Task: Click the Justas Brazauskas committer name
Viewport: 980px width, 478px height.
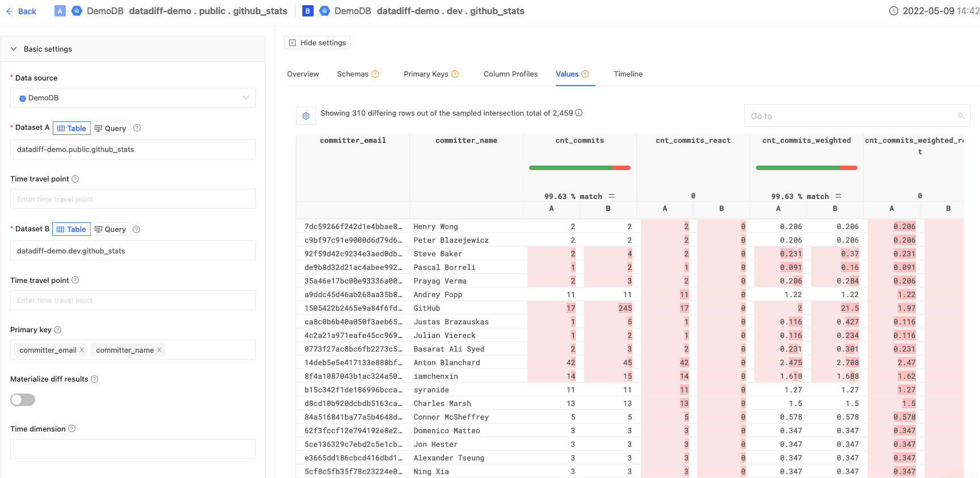Action: tap(451, 322)
